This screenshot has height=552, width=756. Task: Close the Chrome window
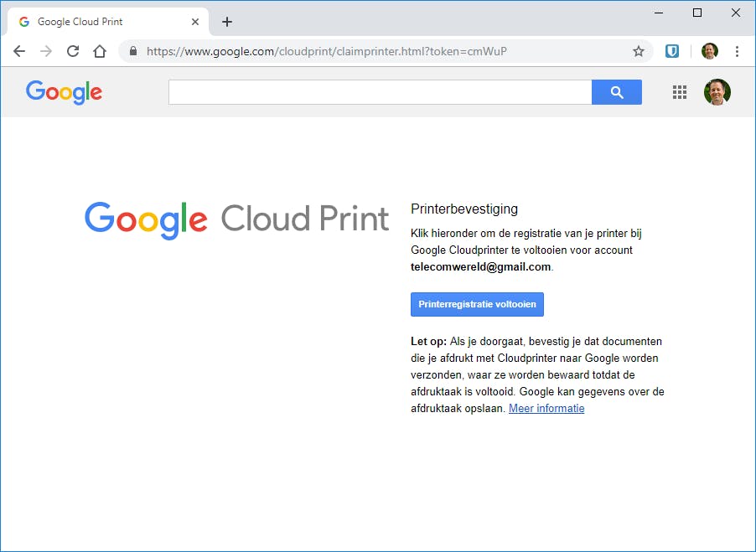(x=736, y=13)
